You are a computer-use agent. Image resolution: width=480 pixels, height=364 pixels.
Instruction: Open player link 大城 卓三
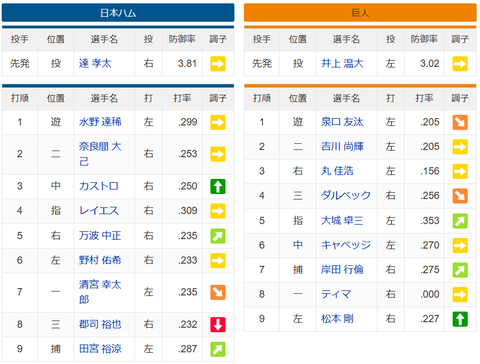pyautogui.click(x=342, y=221)
